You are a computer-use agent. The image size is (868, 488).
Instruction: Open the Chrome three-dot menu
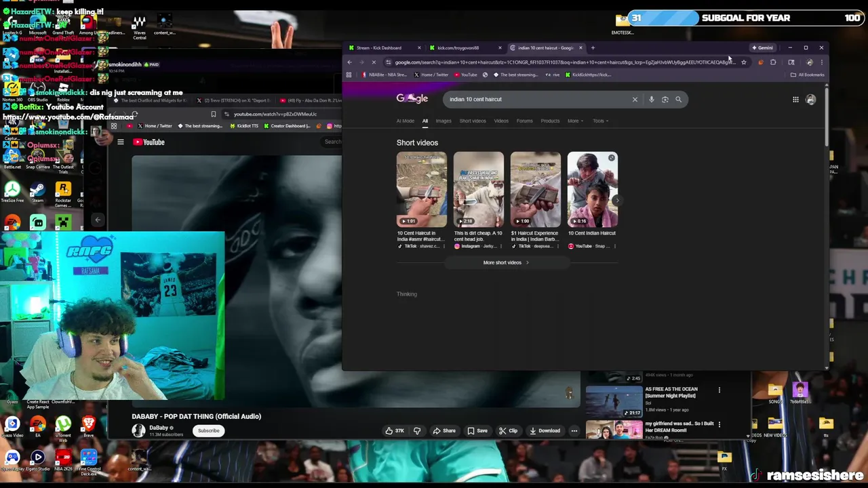pyautogui.click(x=821, y=62)
